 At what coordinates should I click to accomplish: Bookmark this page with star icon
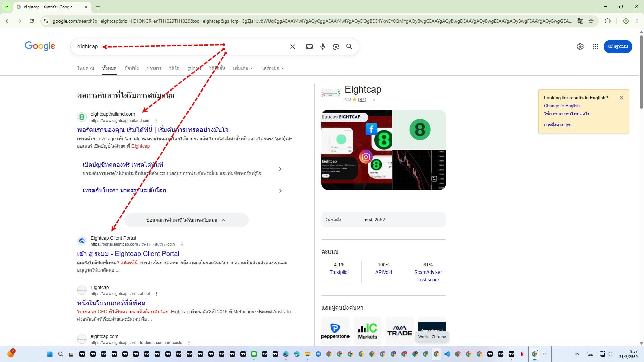(x=591, y=21)
